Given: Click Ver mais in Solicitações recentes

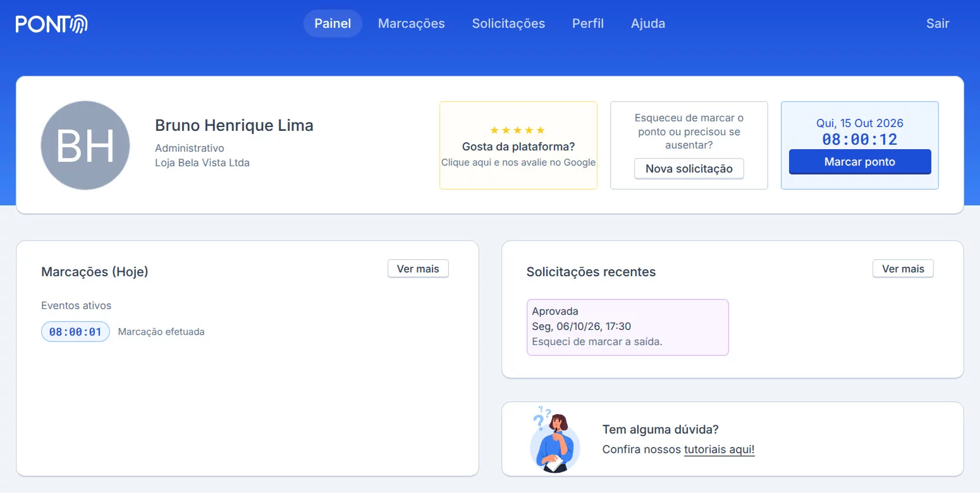Looking at the screenshot, I should point(903,269).
